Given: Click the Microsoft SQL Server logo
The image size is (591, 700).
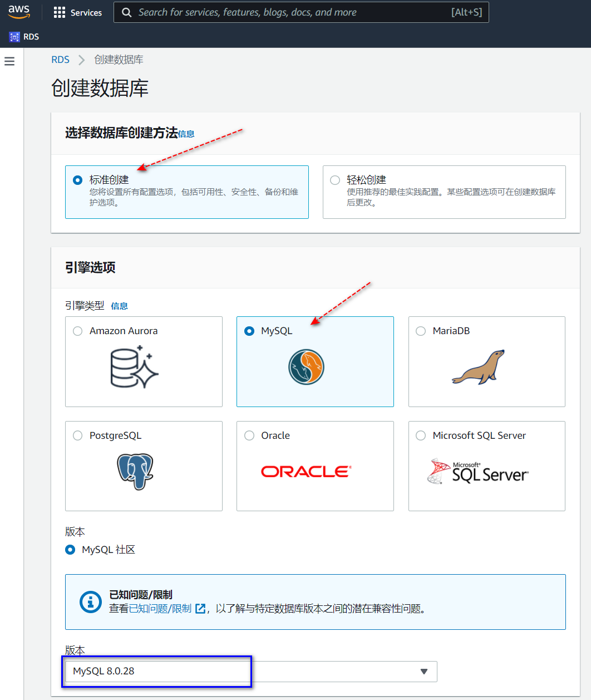Looking at the screenshot, I should (x=477, y=471).
